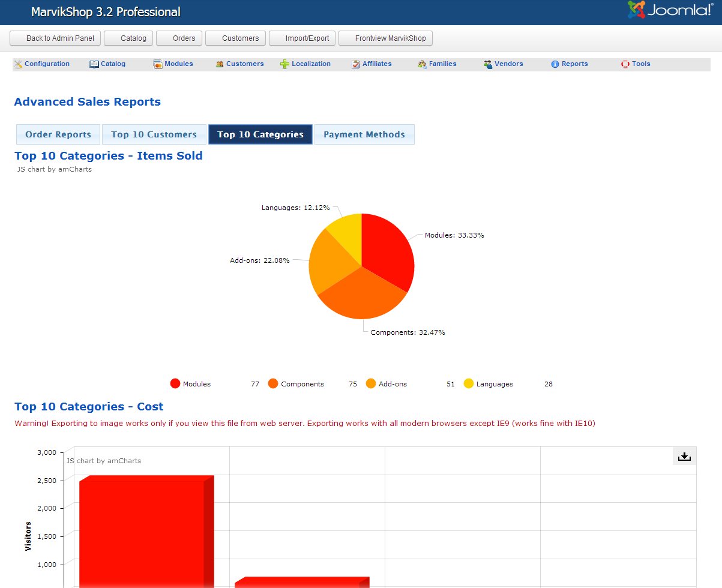This screenshot has width=722, height=588.
Task: Click the legend value 51 for Add-ons
Action: point(451,384)
